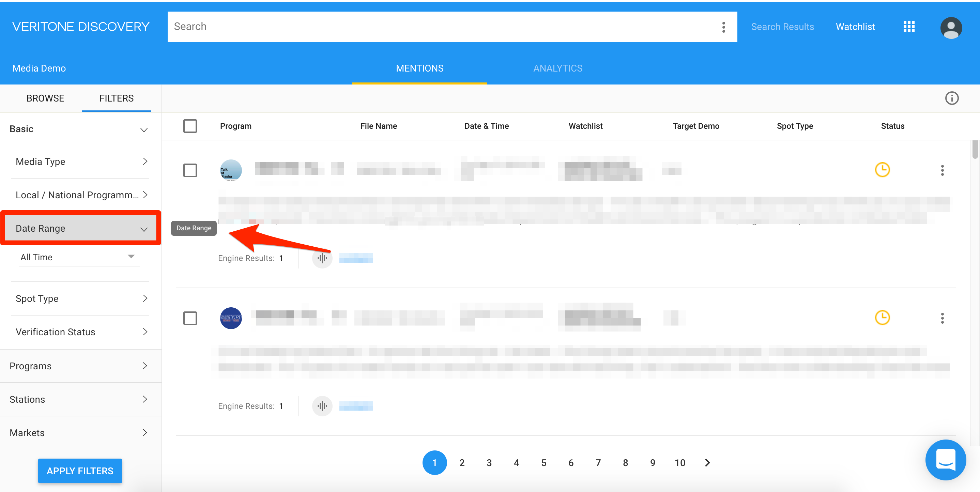The height and width of the screenshot is (492, 980).
Task: Check the second mention's row checkbox
Action: pyautogui.click(x=190, y=318)
